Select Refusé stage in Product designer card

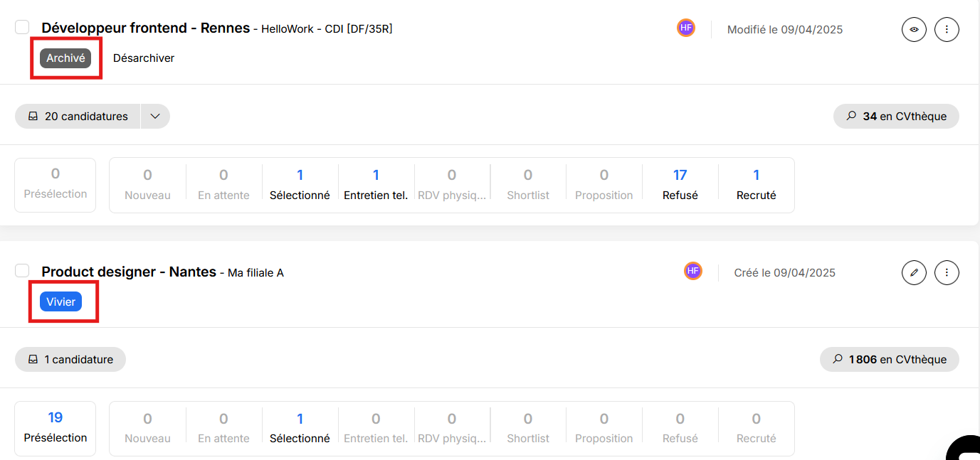tap(680, 428)
